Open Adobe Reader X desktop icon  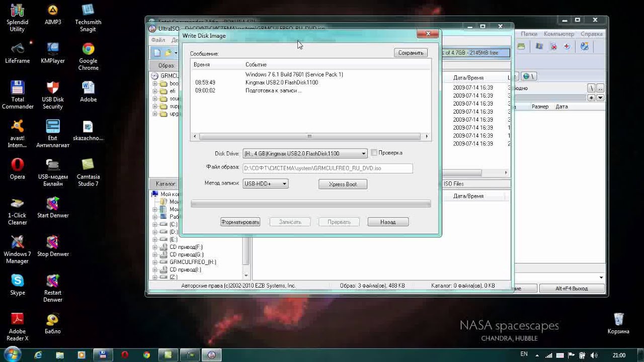pyautogui.click(x=17, y=327)
